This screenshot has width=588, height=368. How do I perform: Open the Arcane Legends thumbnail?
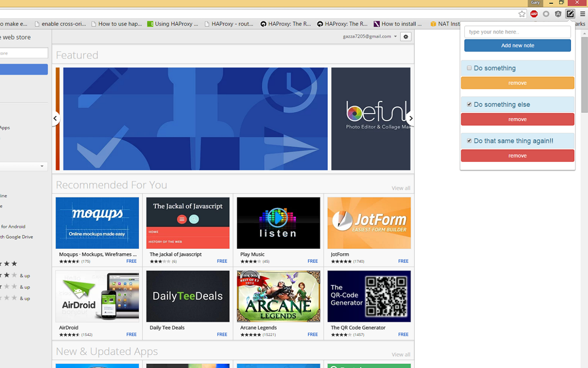278,296
